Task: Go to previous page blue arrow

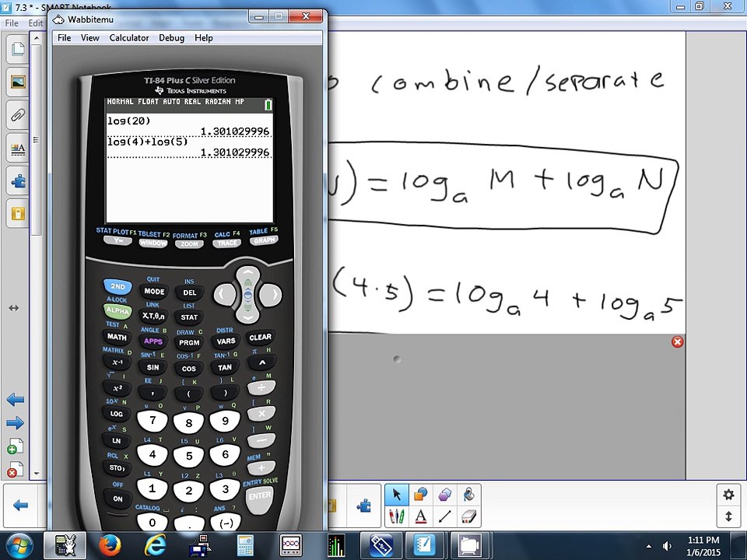Action: tap(16, 400)
